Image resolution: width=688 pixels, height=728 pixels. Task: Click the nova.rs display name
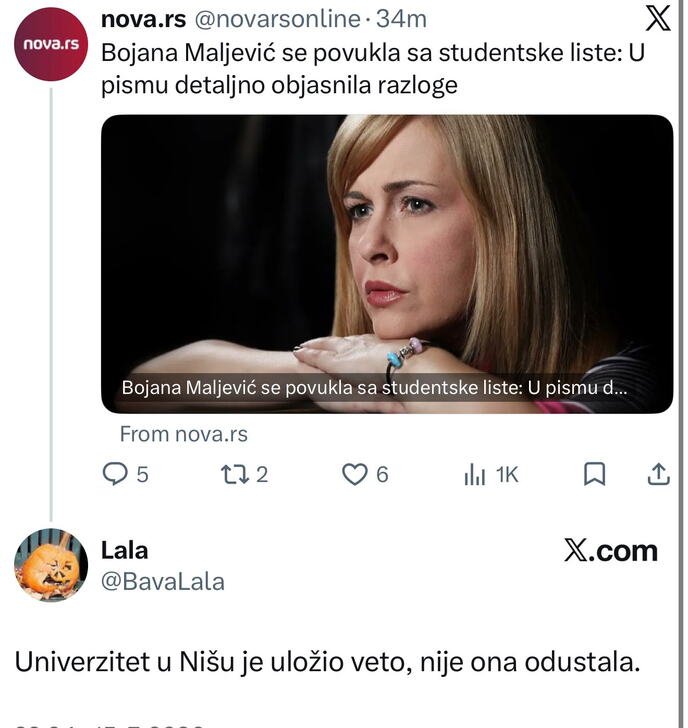[x=143, y=19]
